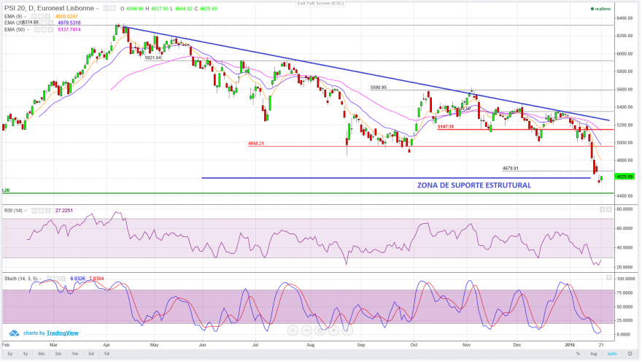The width and height of the screenshot is (642, 364).
Task: Open the TradingView link
Action: [62, 333]
